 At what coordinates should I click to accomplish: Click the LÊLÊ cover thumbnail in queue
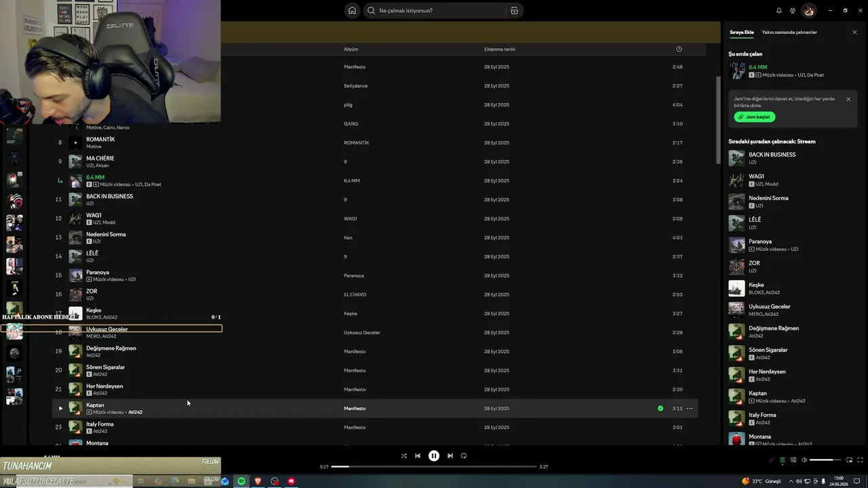pos(736,223)
